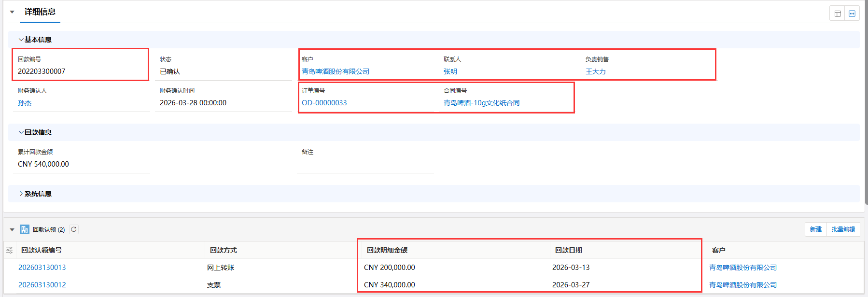The image size is (868, 297).
Task: Refresh the 回款认领 list
Action: tap(74, 229)
